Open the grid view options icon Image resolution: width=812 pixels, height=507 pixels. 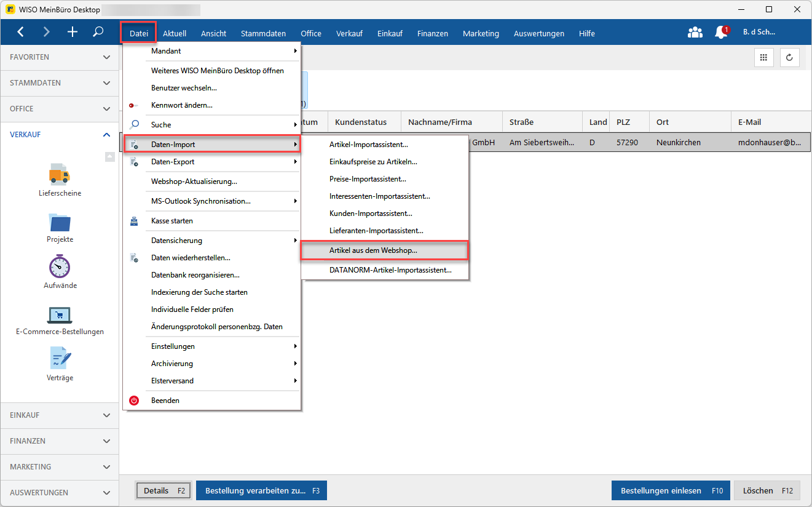coord(764,57)
